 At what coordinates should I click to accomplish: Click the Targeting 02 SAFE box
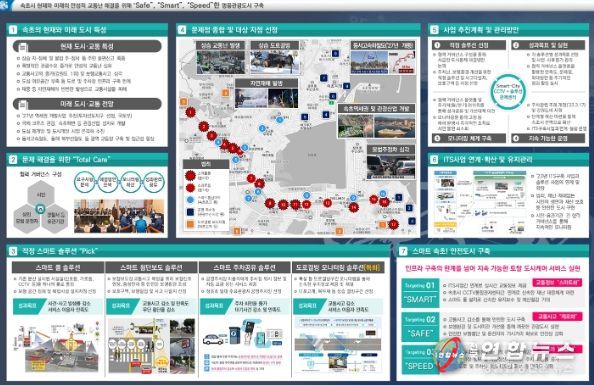click(420, 327)
